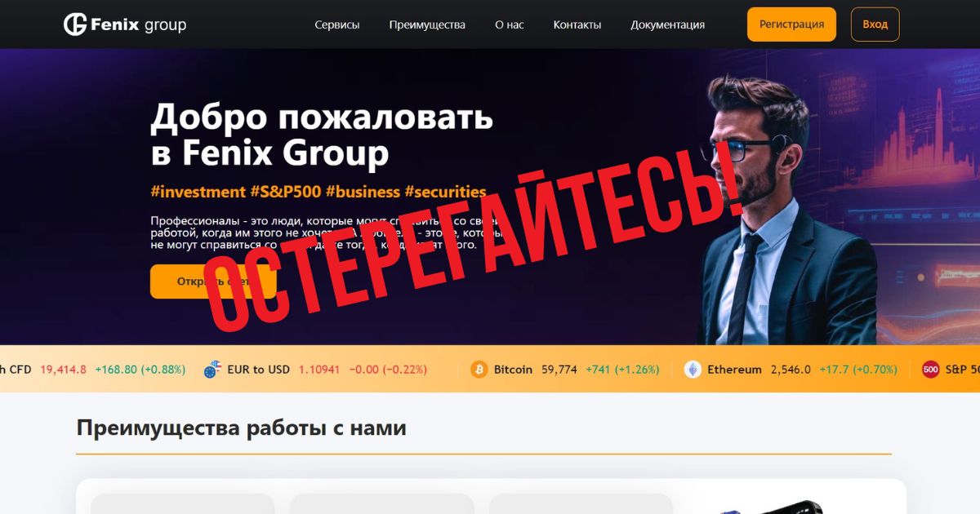
Task: Open the Документация menu item
Action: [668, 24]
